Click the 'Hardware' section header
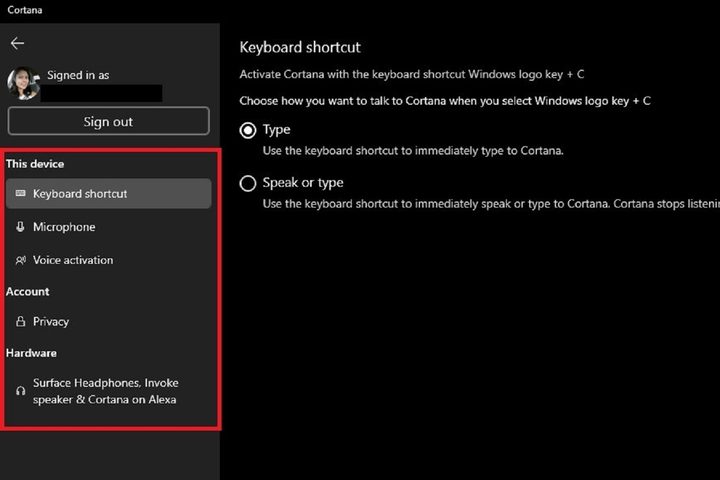Screen dimensions: 720x480 click(x=31, y=353)
